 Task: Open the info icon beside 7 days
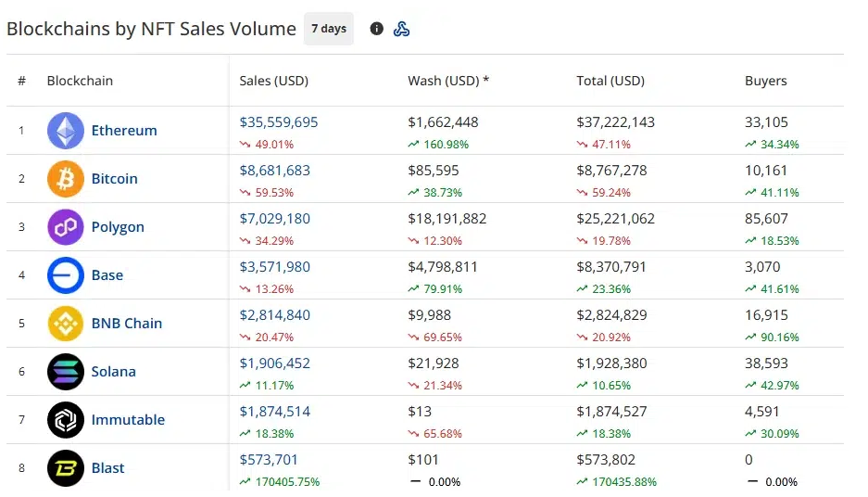[x=376, y=29]
